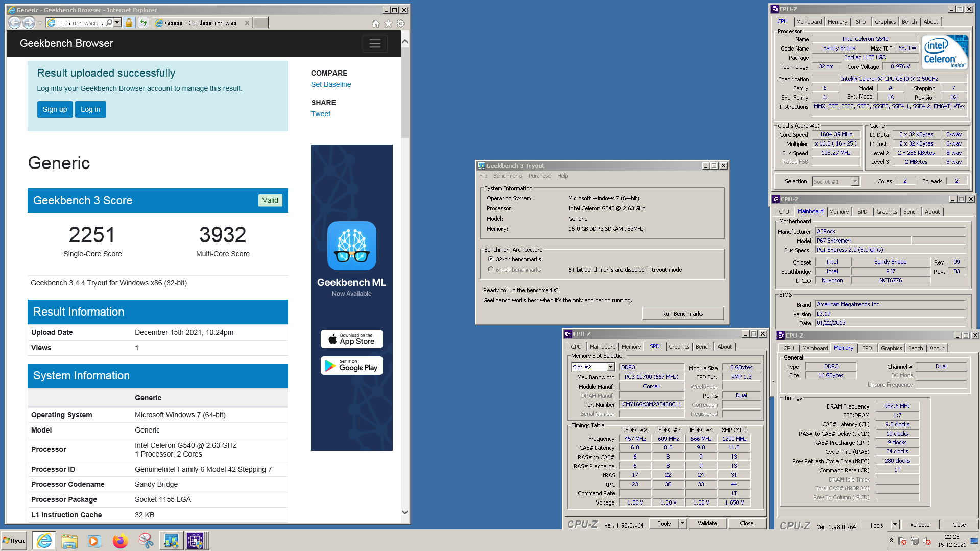Click the IE scrollbar up arrow

point(405,41)
